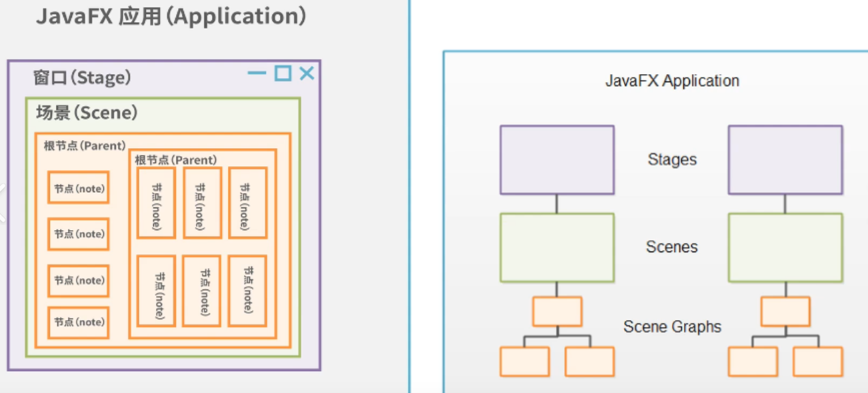This screenshot has width=868, height=393.
Task: Click the "Scene Graphs" label
Action: tap(672, 327)
